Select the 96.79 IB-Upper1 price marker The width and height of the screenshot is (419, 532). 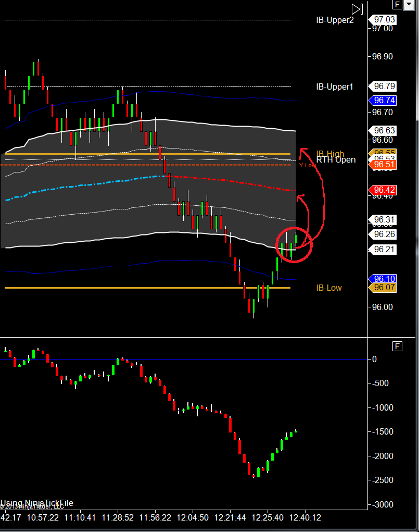[x=383, y=86]
